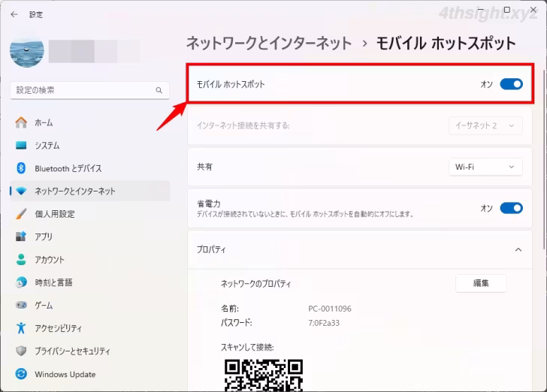Open ホーム in the sidebar
Image resolution: width=547 pixels, height=392 pixels.
pos(89,122)
